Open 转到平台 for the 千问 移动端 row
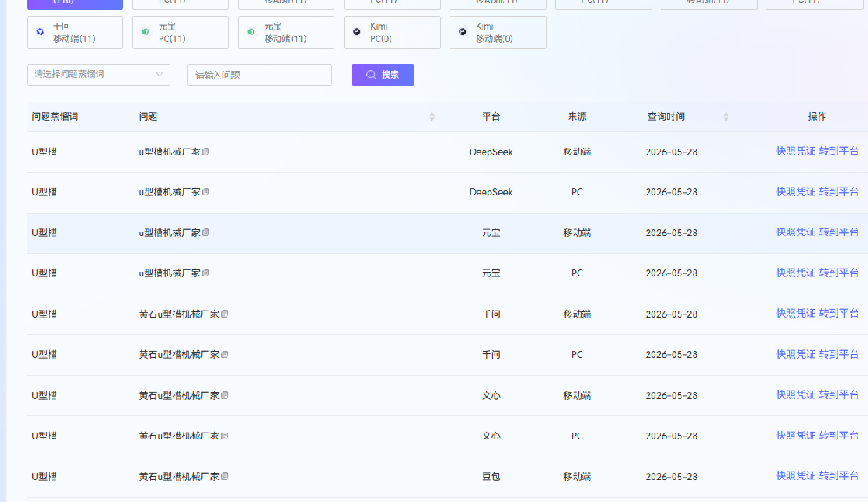Image resolution: width=868 pixels, height=502 pixels. coord(838,313)
